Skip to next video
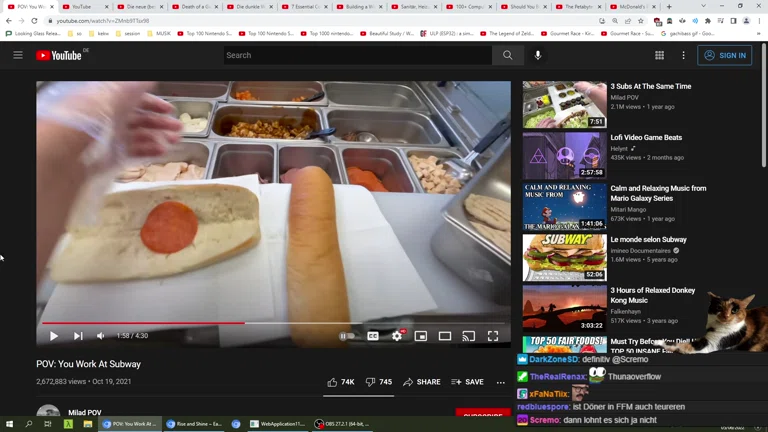Viewport: 768px width, 432px height. pos(78,336)
